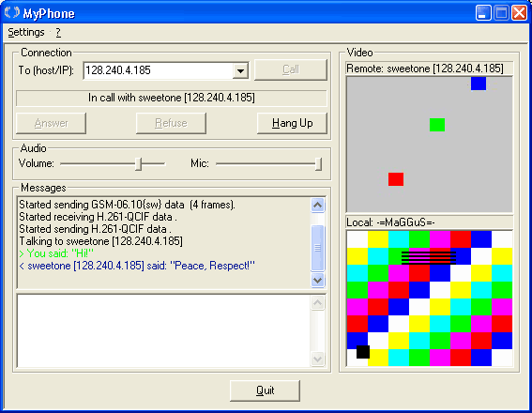This screenshot has width=532, height=413.
Task: Open the Settings menu
Action: point(26,32)
